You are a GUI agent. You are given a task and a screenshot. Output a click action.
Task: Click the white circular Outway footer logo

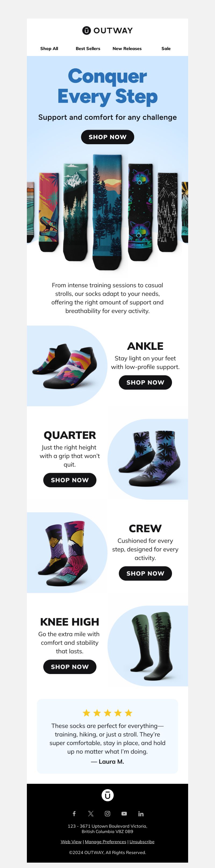pos(108,795)
